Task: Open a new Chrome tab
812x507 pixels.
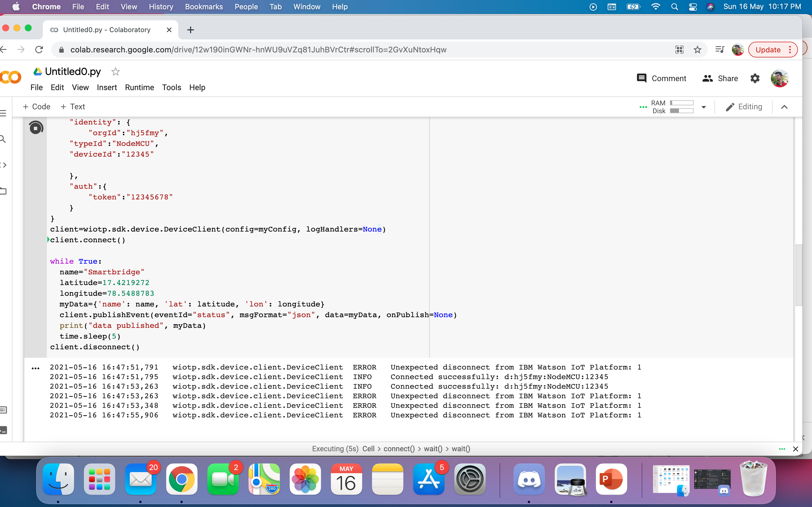Action: [x=191, y=30]
